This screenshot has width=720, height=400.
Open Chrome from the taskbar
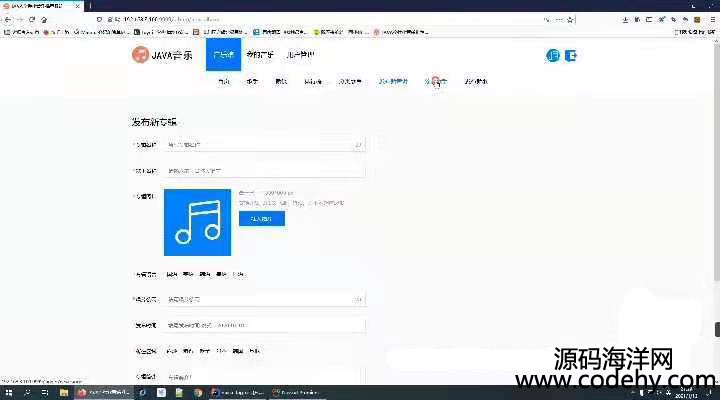[x=198, y=393]
